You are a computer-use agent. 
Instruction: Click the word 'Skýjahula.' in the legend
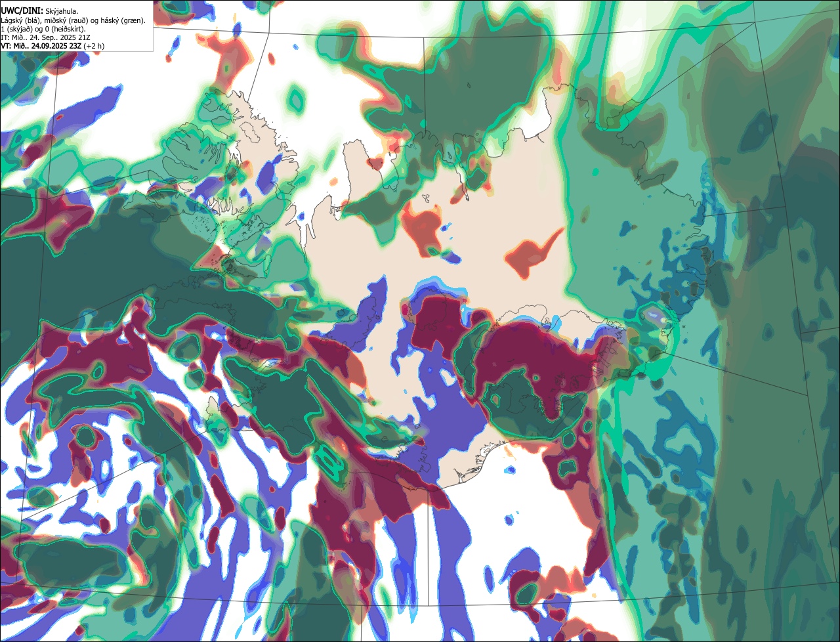click(62, 12)
